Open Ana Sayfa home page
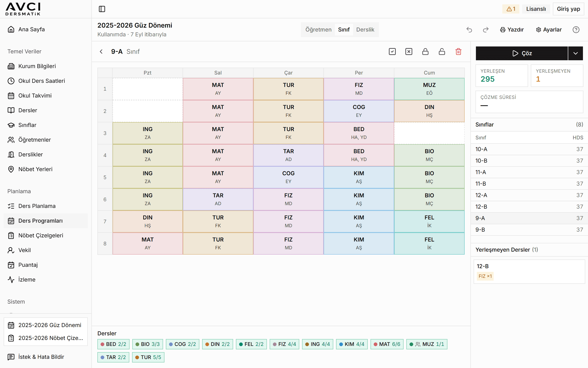Viewport: 588px width, 368px height. [x=46, y=29]
